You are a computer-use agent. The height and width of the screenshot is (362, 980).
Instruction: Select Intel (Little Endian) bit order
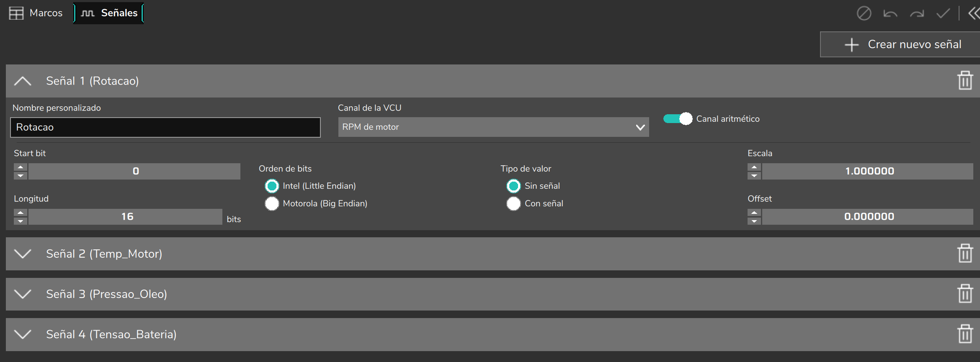pos(272,186)
